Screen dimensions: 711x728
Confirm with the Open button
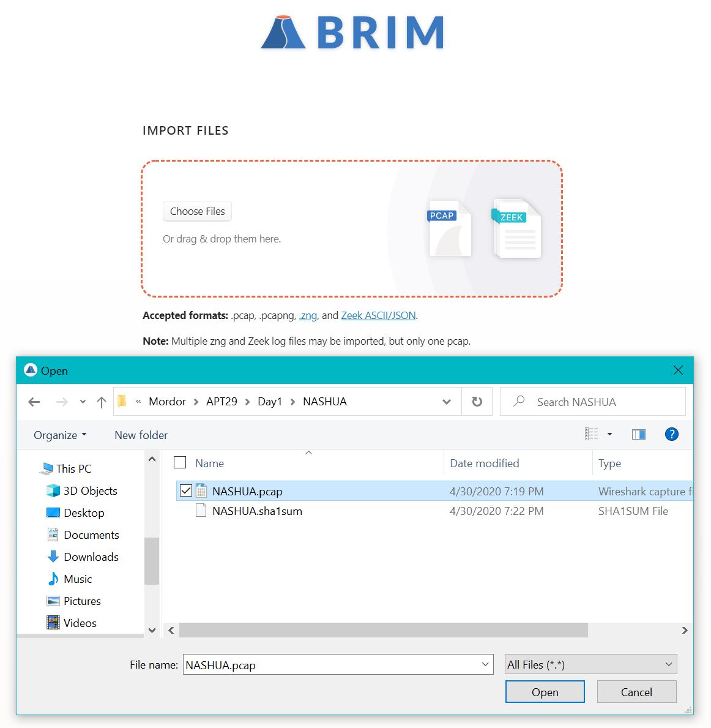[545, 692]
